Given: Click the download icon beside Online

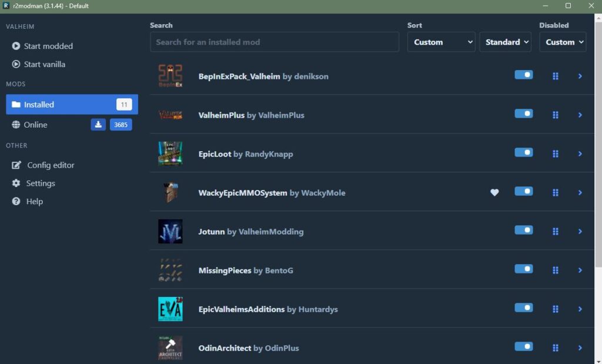Looking at the screenshot, I should click(x=98, y=125).
